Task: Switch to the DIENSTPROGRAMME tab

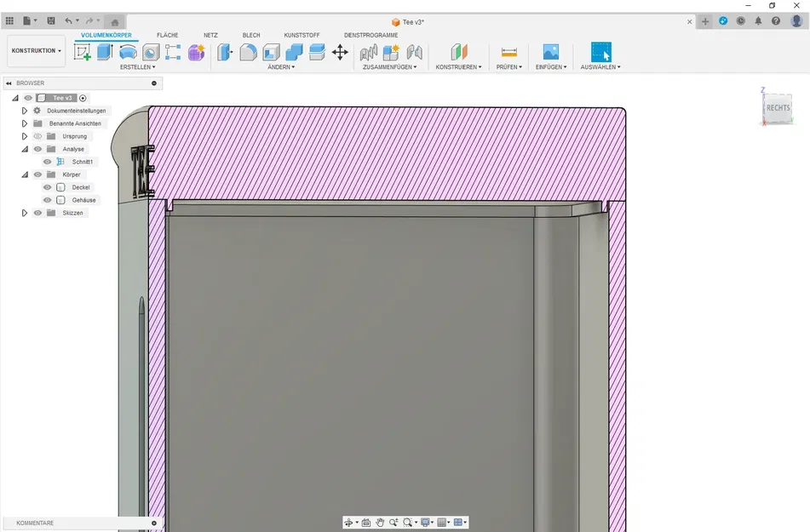Action: click(371, 35)
